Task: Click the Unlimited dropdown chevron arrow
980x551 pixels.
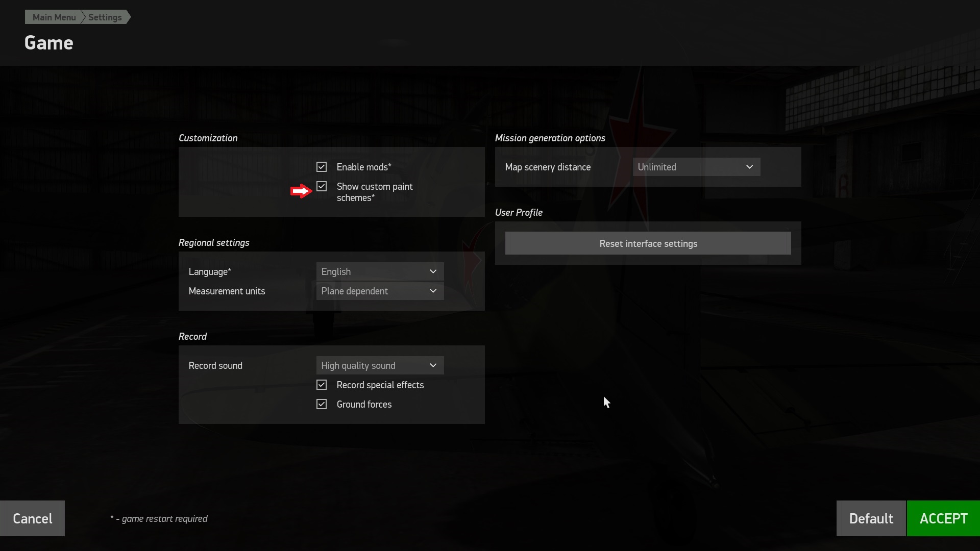Action: point(749,167)
